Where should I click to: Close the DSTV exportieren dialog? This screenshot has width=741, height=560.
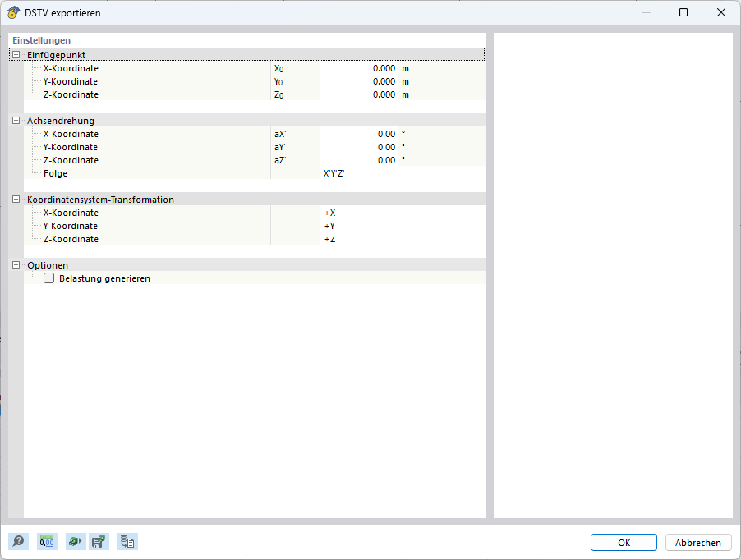(x=721, y=13)
